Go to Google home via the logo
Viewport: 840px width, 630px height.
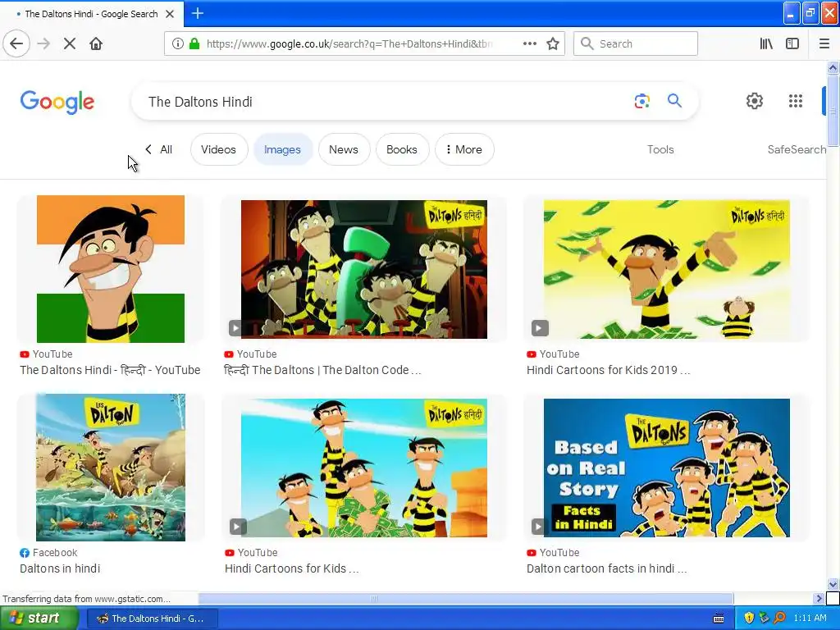coord(57,102)
